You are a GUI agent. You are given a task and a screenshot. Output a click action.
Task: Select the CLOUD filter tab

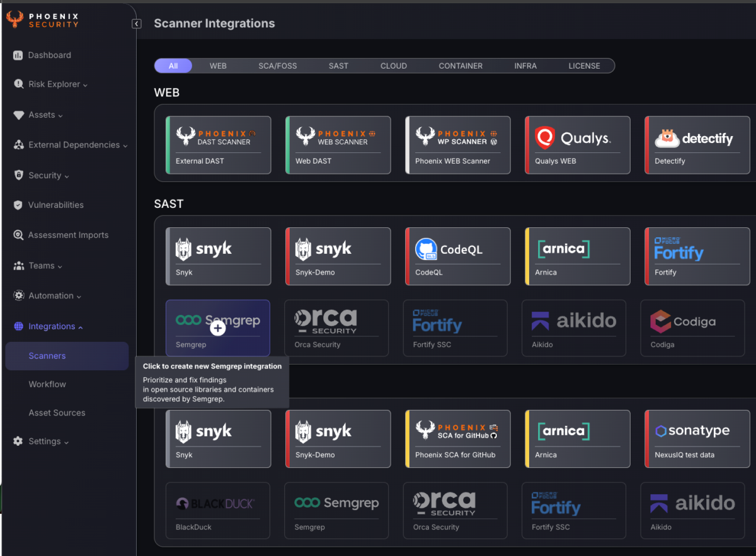tap(394, 66)
